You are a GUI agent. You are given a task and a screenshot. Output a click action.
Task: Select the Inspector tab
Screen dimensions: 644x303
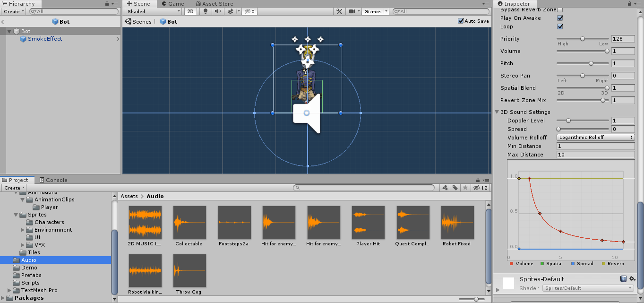click(x=514, y=4)
